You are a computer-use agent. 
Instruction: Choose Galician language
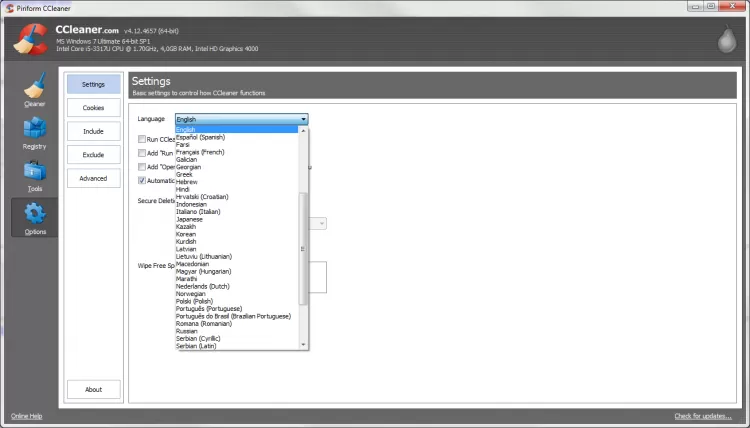[x=237, y=159]
